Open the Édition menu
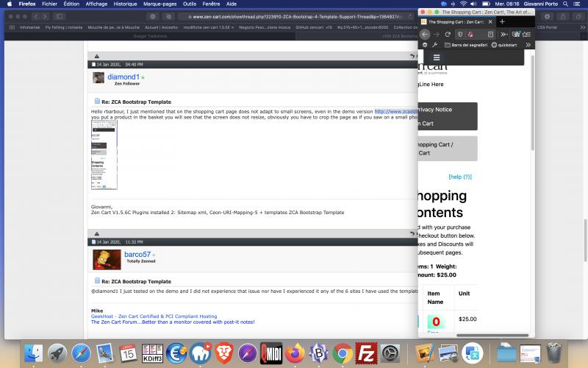 (71, 4)
